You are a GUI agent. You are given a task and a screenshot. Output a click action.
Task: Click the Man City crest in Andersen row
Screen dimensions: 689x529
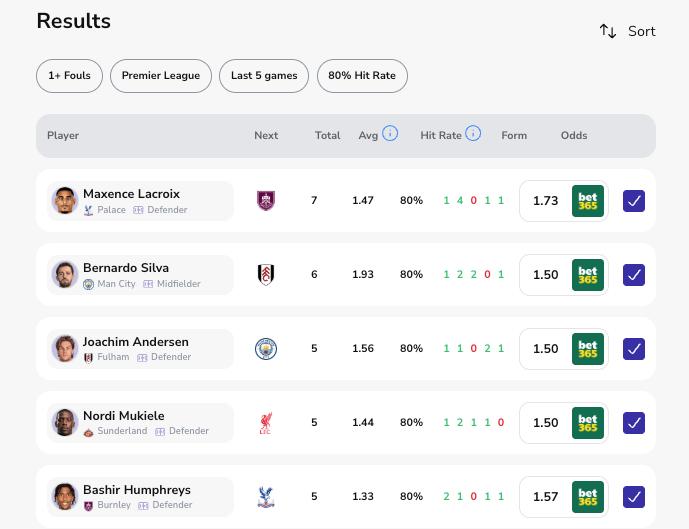(x=266, y=349)
